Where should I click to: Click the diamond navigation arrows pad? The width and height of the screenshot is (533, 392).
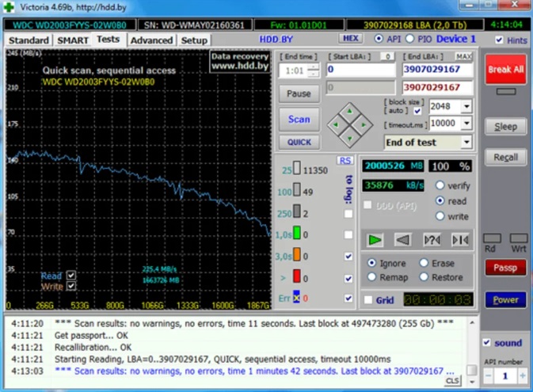point(350,124)
